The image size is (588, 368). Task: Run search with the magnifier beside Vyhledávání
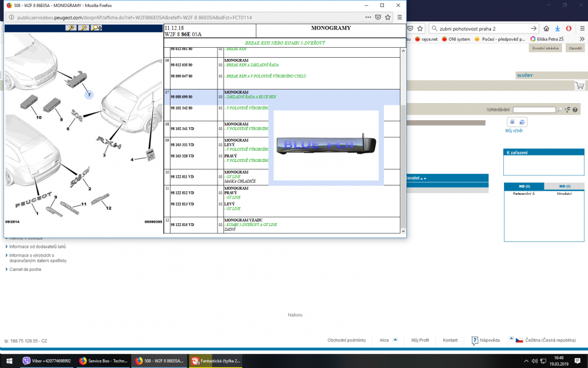coord(560,110)
